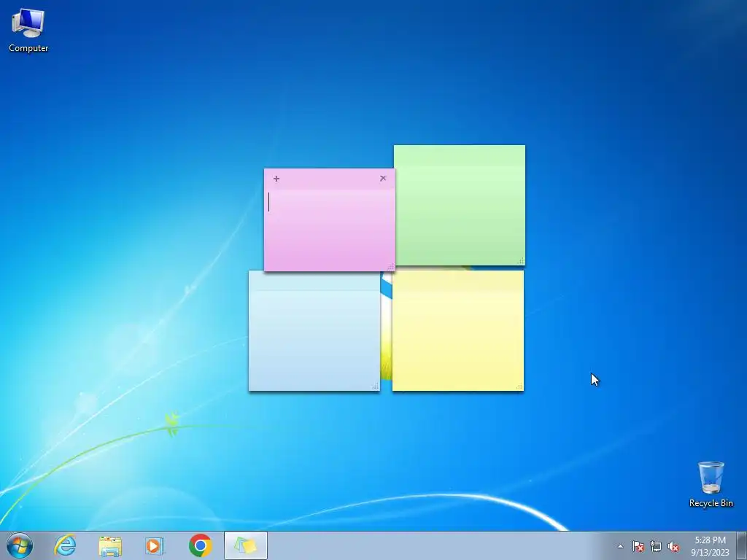This screenshot has width=747, height=560.
Task: Open network status tray icon
Action: coord(656,546)
